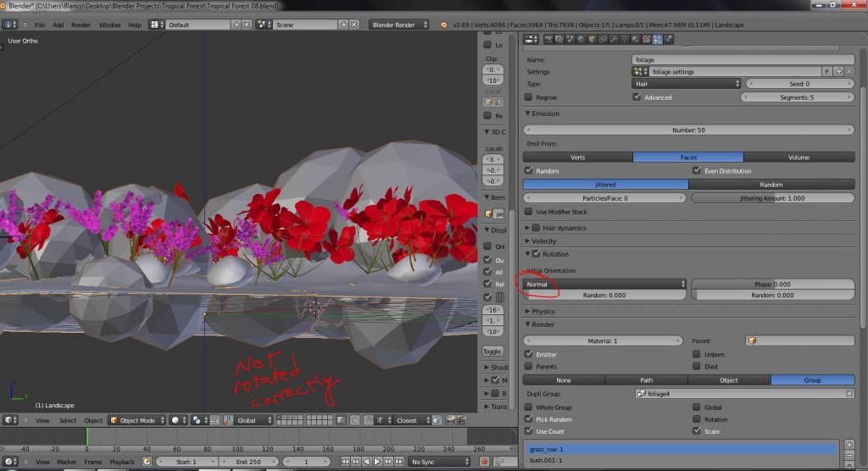
Task: Enable Use Modifier Stack checkbox
Action: [529, 212]
